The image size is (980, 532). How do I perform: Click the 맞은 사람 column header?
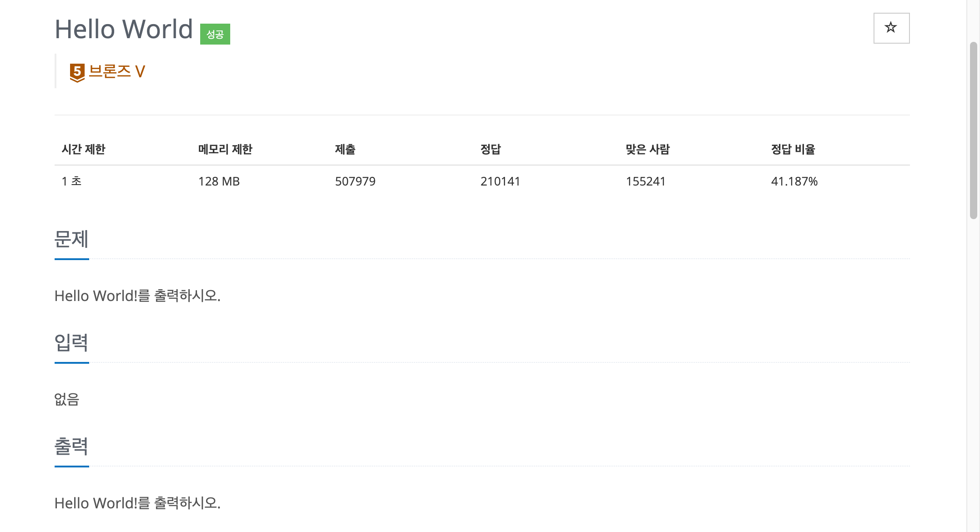tap(647, 149)
